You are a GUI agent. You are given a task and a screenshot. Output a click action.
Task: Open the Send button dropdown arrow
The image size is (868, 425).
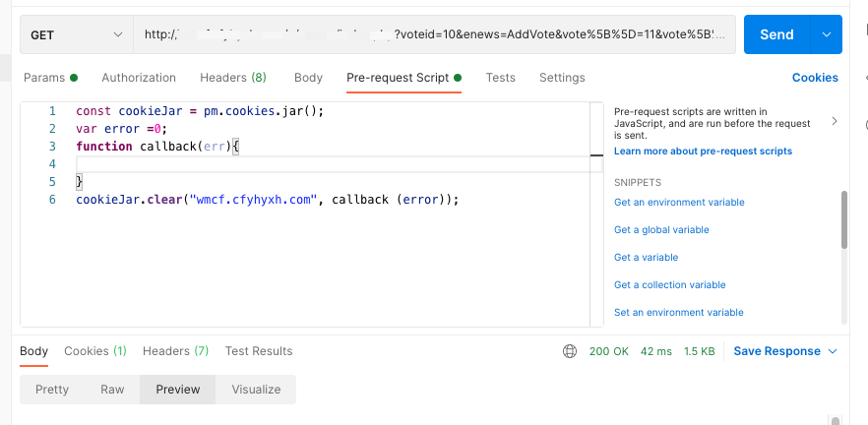[826, 34]
